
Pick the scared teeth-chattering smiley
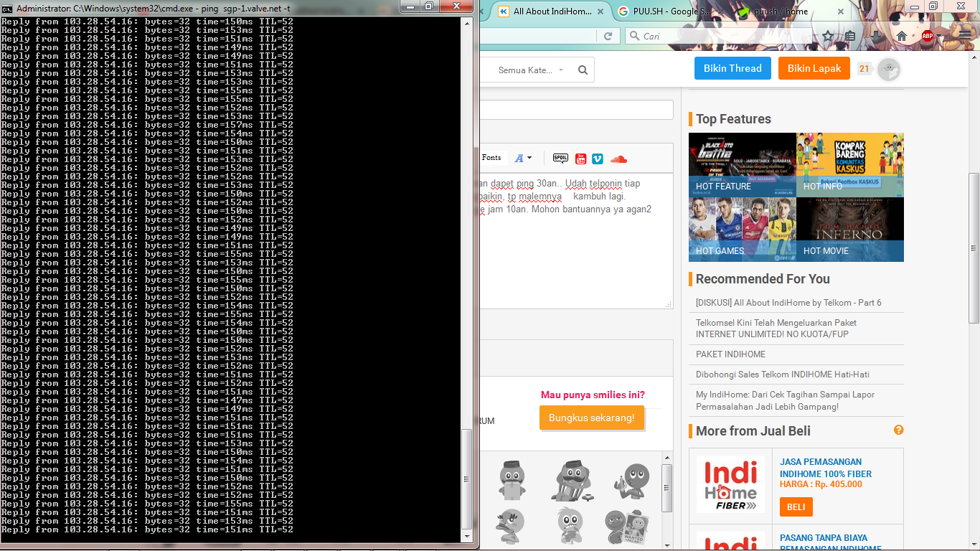click(572, 526)
